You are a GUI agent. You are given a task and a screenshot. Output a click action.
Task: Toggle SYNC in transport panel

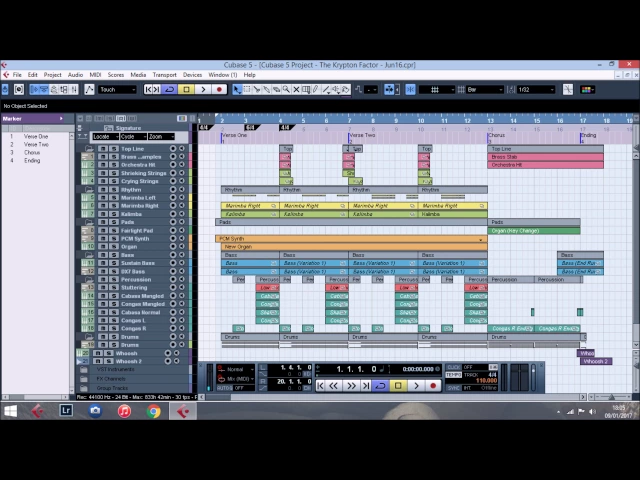coord(453,388)
